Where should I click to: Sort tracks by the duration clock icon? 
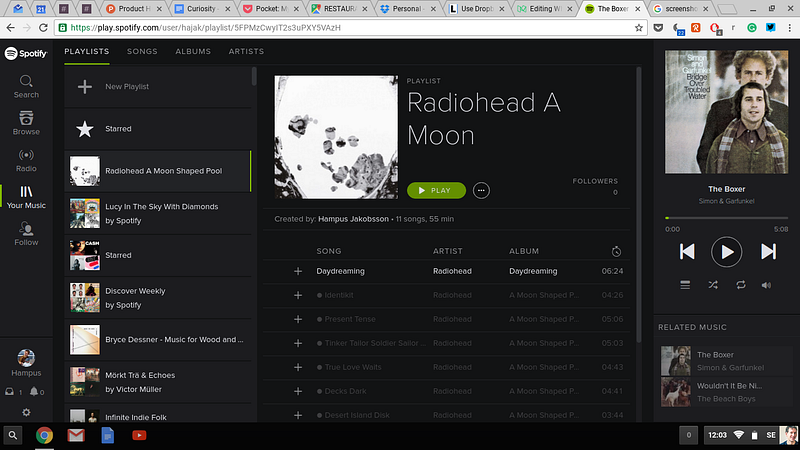click(616, 251)
